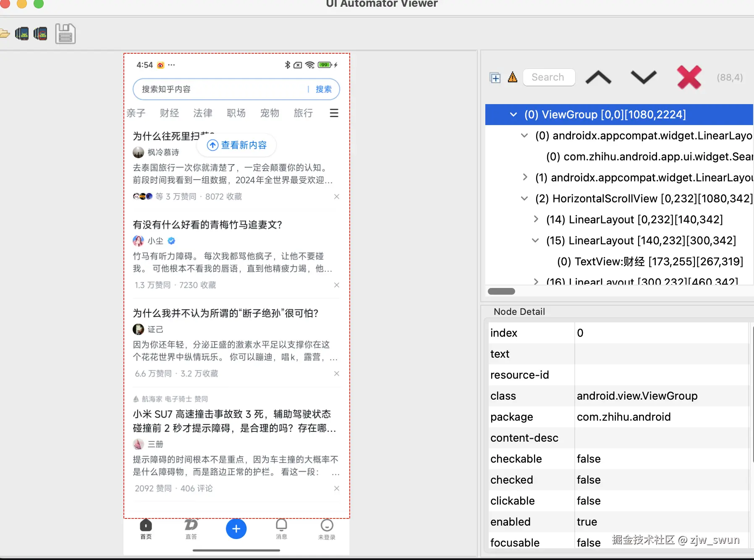Click the Bluetooth icon in the phone status bar

point(288,65)
